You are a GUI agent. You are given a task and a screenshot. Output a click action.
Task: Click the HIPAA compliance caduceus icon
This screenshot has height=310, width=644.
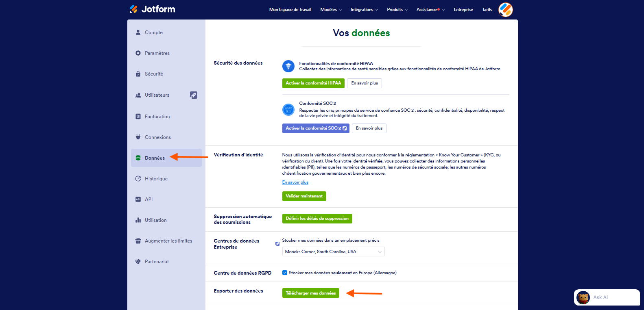tap(288, 66)
